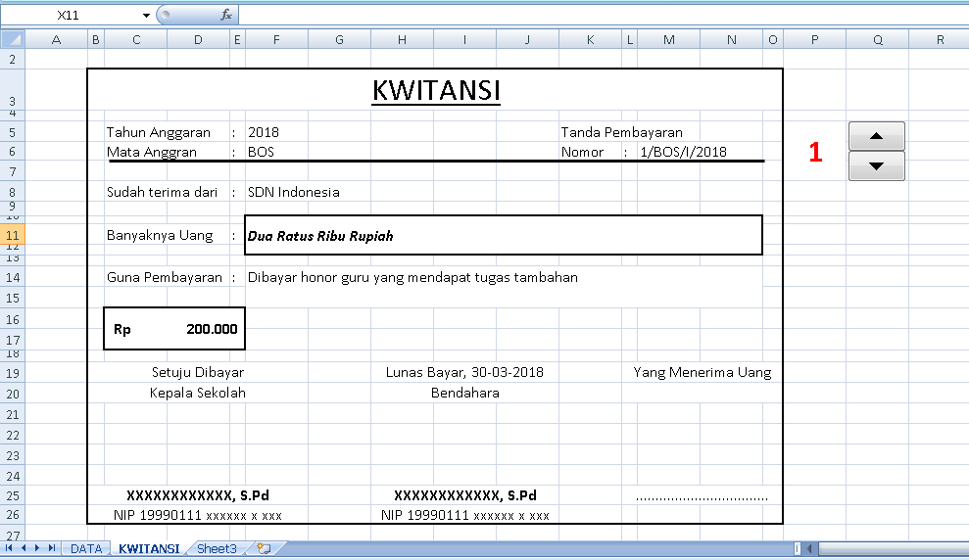Screen dimensions: 969x560
Task: Click the Tanda Pembayaran text
Action: coord(622,132)
